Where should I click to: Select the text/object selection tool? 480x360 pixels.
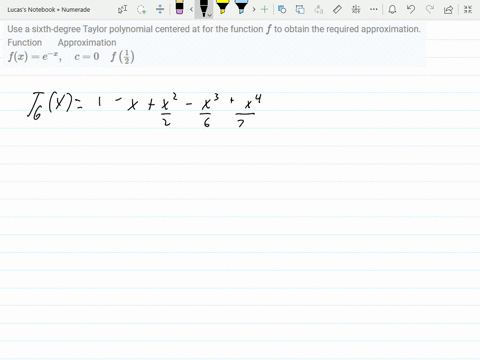click(x=122, y=9)
